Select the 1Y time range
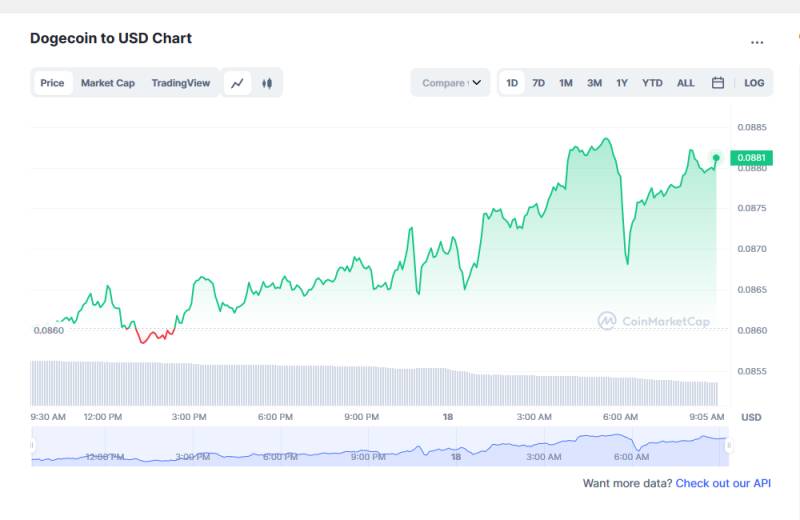This screenshot has height=520, width=800. click(622, 83)
